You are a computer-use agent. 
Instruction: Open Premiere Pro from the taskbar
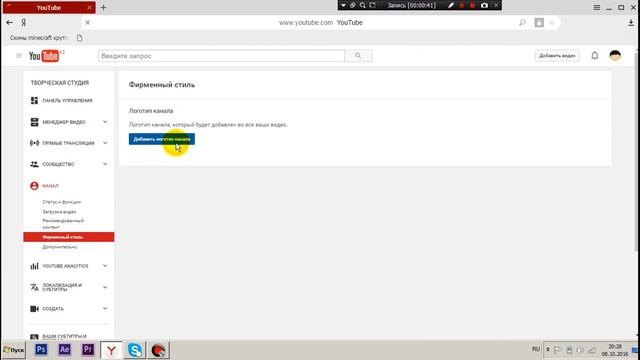(x=88, y=350)
